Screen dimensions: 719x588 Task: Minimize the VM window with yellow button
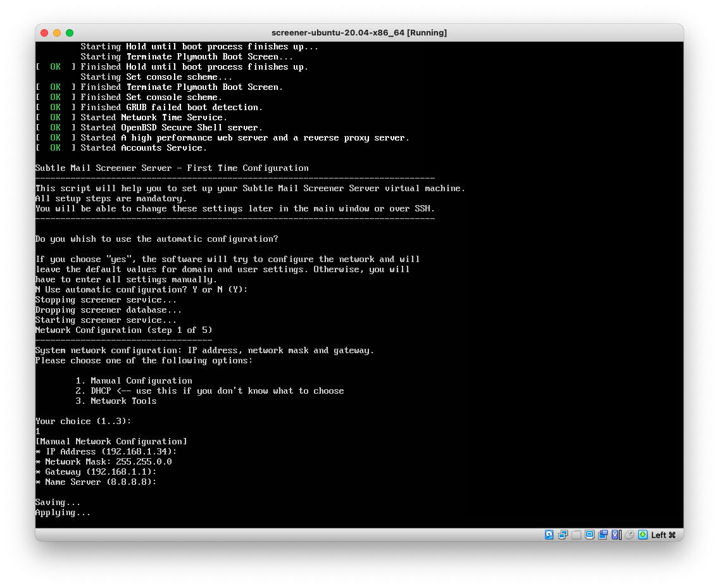point(57,33)
